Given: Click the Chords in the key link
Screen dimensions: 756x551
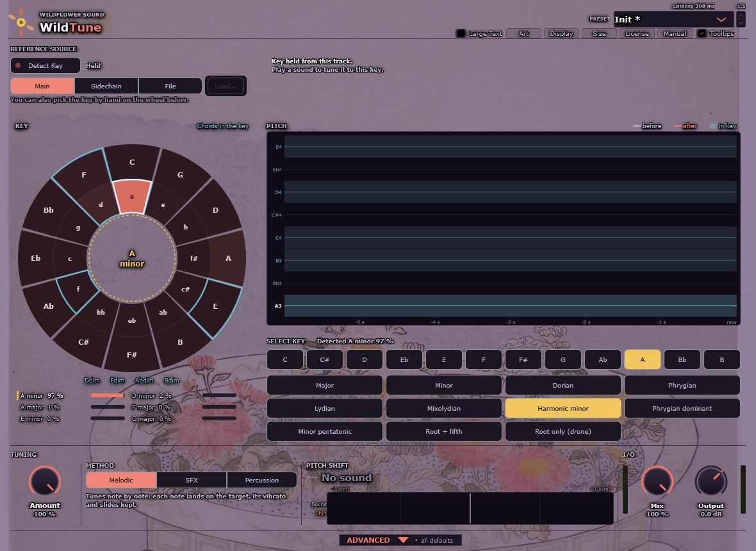Looking at the screenshot, I should tap(223, 126).
